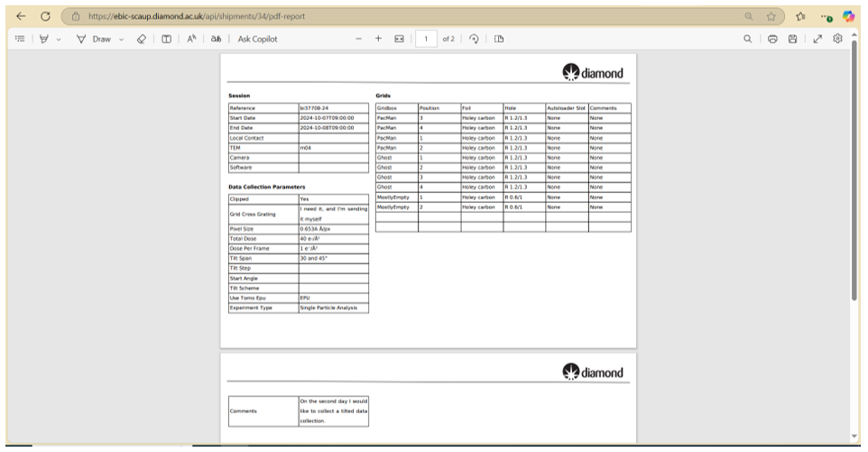Select the Total Dose value
Screen dimensions: 868x452
(x=310, y=238)
